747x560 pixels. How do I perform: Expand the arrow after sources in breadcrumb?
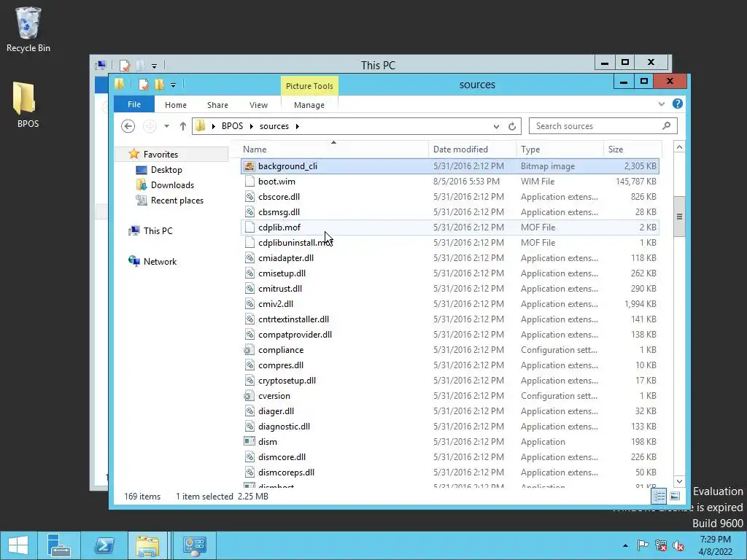click(298, 126)
